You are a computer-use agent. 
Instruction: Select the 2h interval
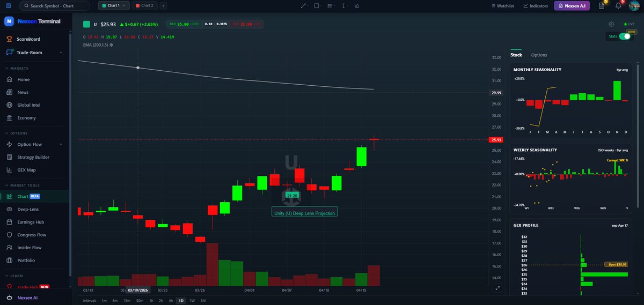click(161, 300)
